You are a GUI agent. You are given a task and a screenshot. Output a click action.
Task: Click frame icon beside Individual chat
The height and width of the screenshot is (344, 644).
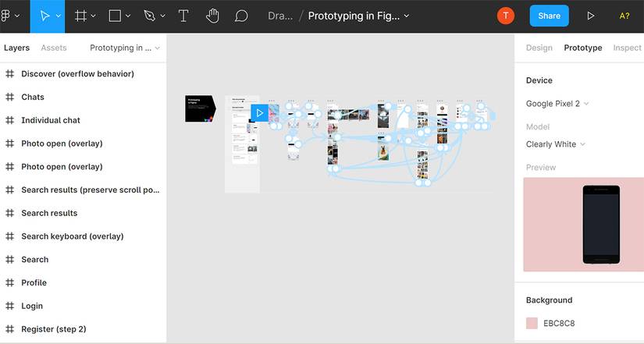coord(10,120)
